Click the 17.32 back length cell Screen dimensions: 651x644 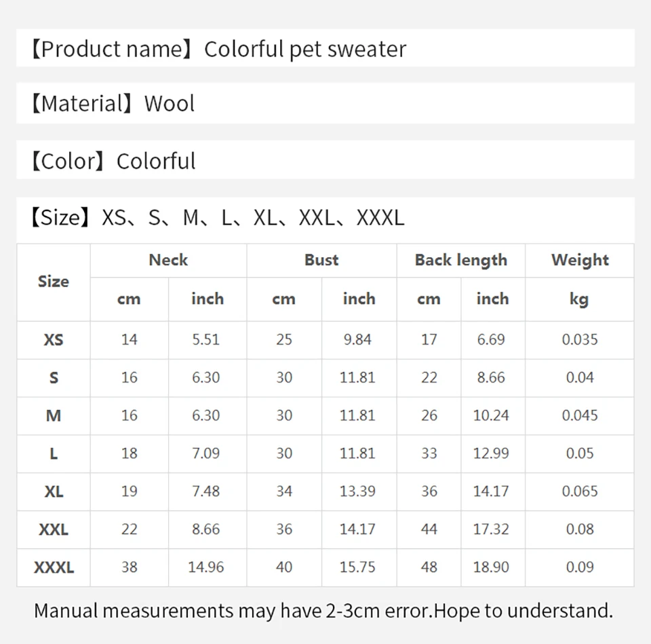491,529
